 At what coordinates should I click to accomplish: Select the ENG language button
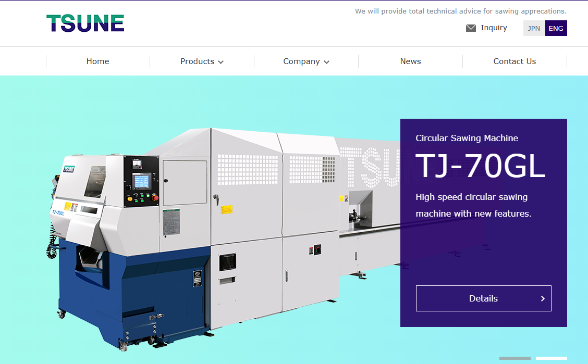(556, 28)
